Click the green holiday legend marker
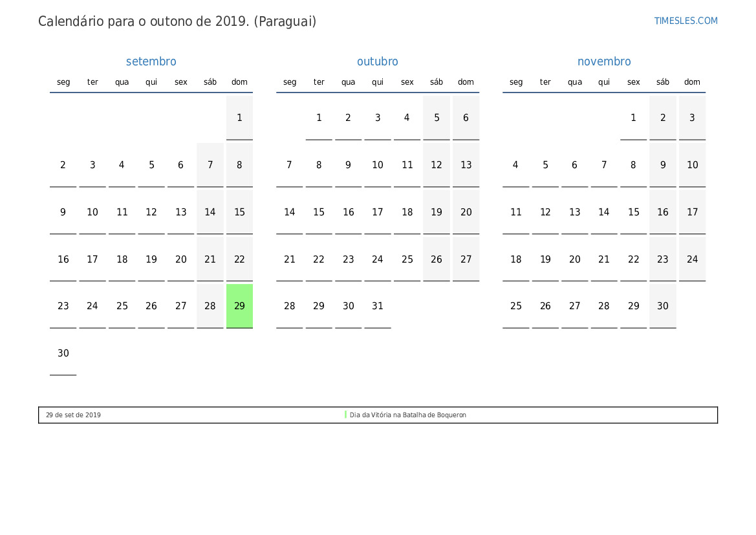This screenshot has width=756, height=535. coord(345,415)
